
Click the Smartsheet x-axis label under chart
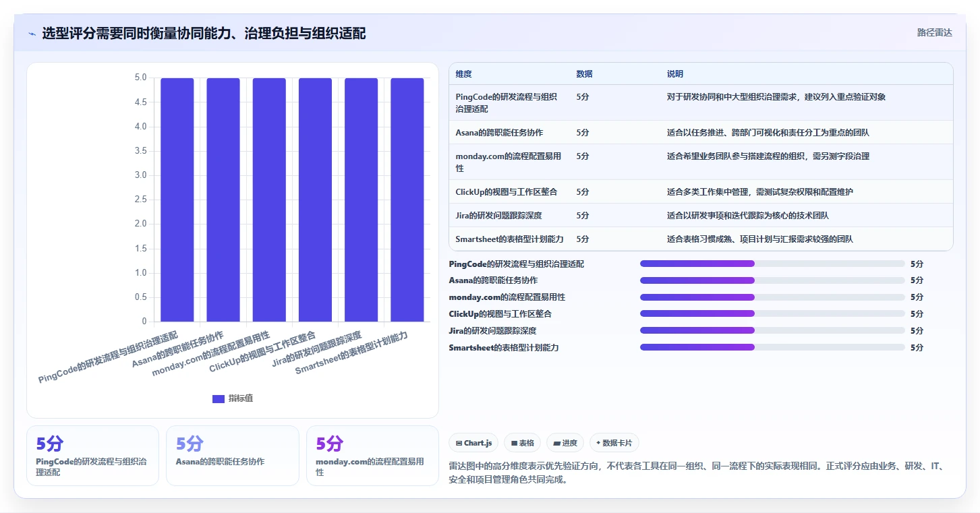pos(352,353)
